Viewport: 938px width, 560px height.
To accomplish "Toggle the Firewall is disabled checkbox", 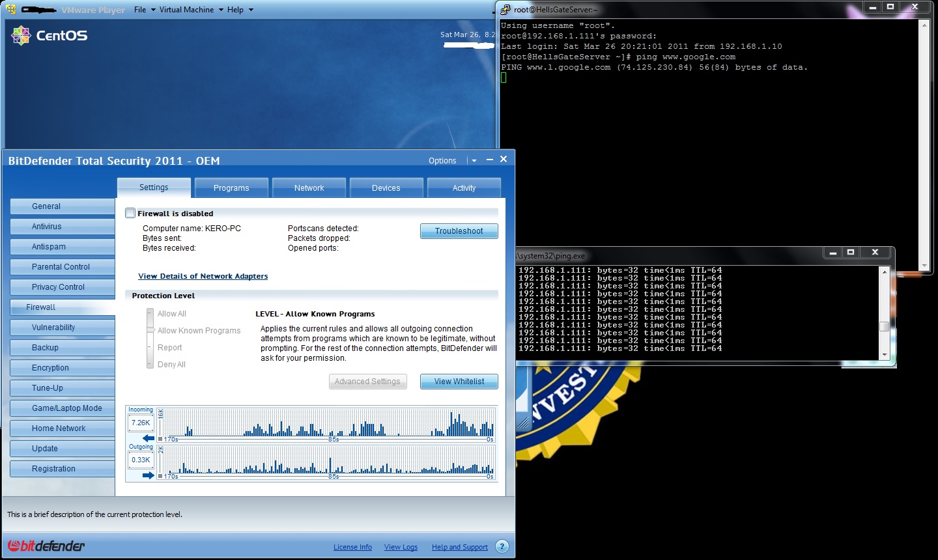I will coord(130,213).
